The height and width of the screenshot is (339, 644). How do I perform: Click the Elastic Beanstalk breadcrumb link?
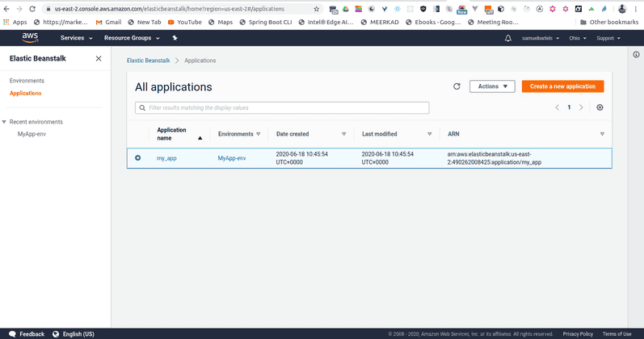pyautogui.click(x=148, y=61)
